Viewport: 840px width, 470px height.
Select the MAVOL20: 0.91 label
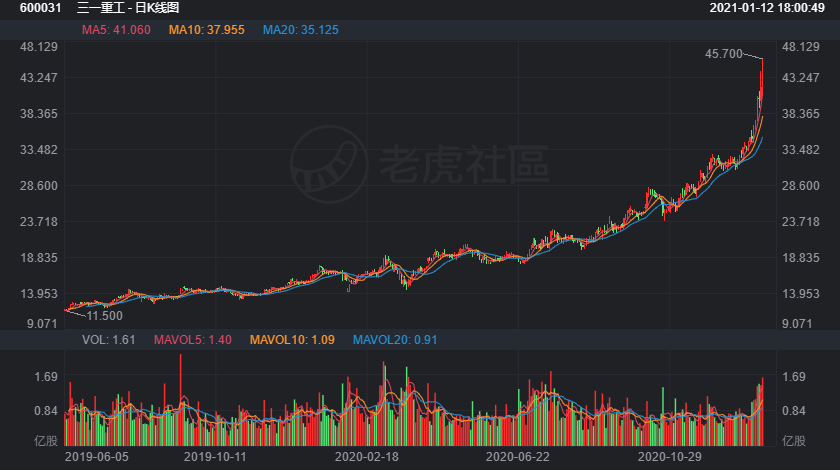point(395,340)
